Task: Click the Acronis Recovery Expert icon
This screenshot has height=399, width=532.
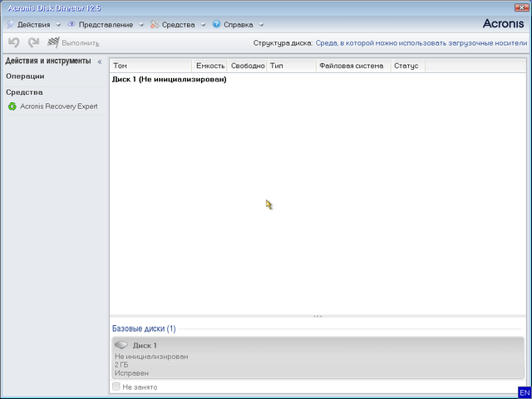Action: [x=12, y=106]
